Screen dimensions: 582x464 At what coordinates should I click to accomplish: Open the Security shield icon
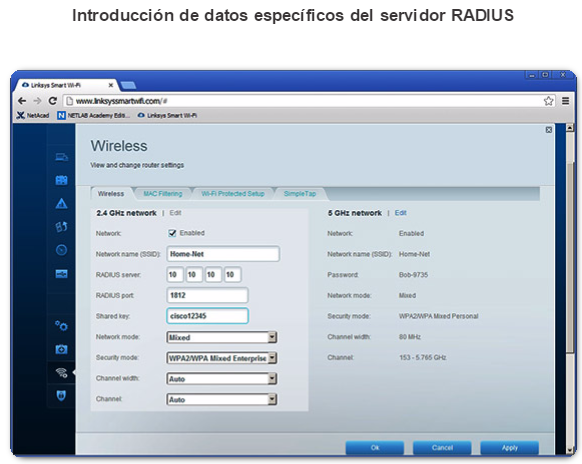pyautogui.click(x=61, y=395)
